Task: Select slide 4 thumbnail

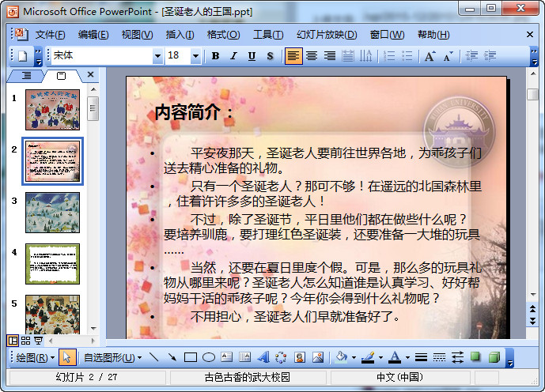Action: 52,264
